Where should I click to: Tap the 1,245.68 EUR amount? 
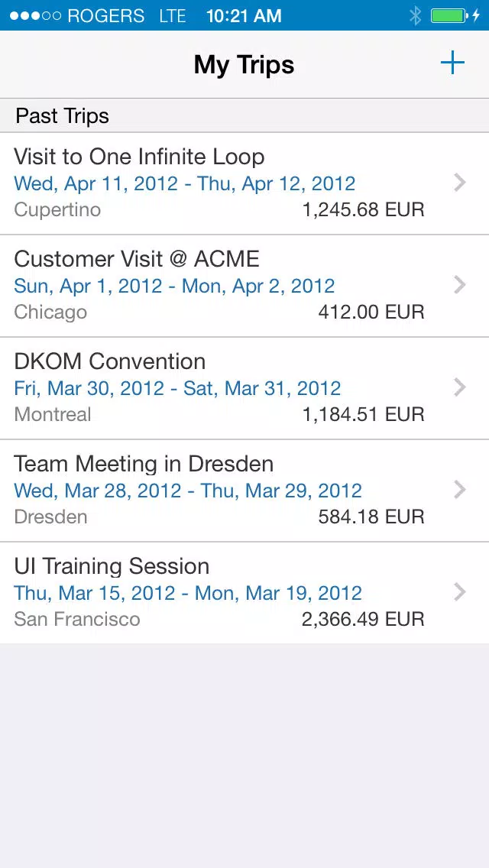click(x=363, y=209)
